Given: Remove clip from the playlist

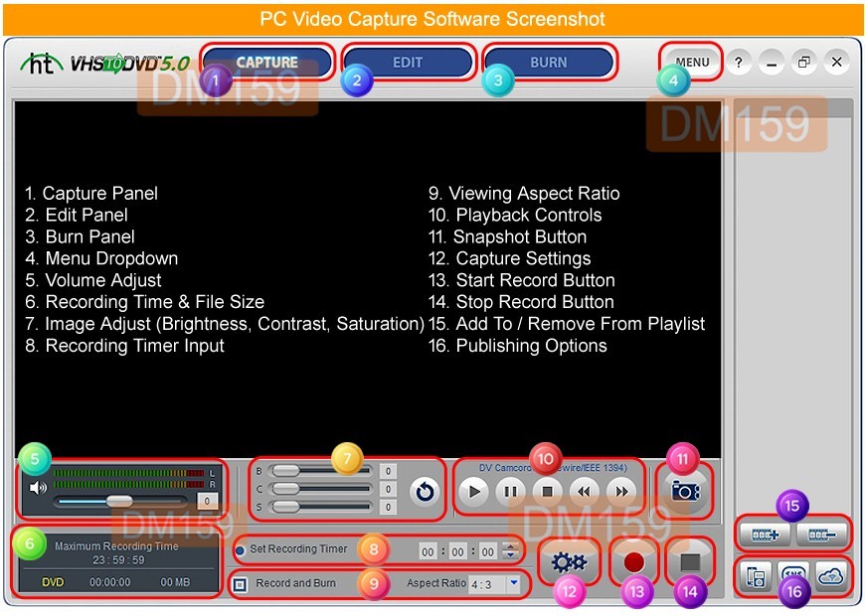Looking at the screenshot, I should pos(821,535).
